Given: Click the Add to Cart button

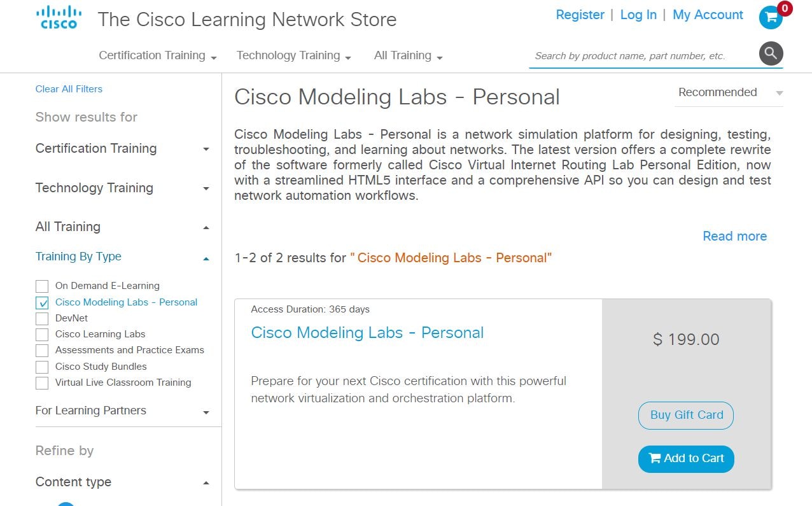Looking at the screenshot, I should (686, 458).
